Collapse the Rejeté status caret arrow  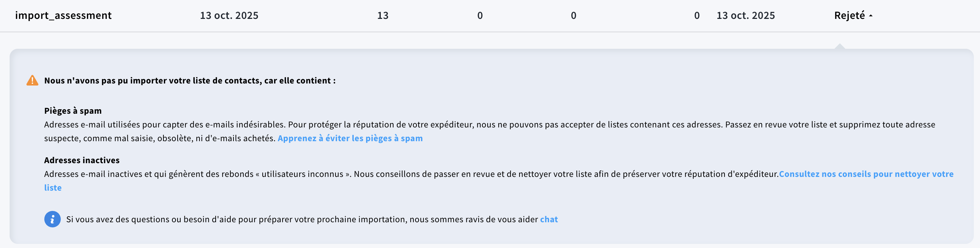[x=871, y=16]
